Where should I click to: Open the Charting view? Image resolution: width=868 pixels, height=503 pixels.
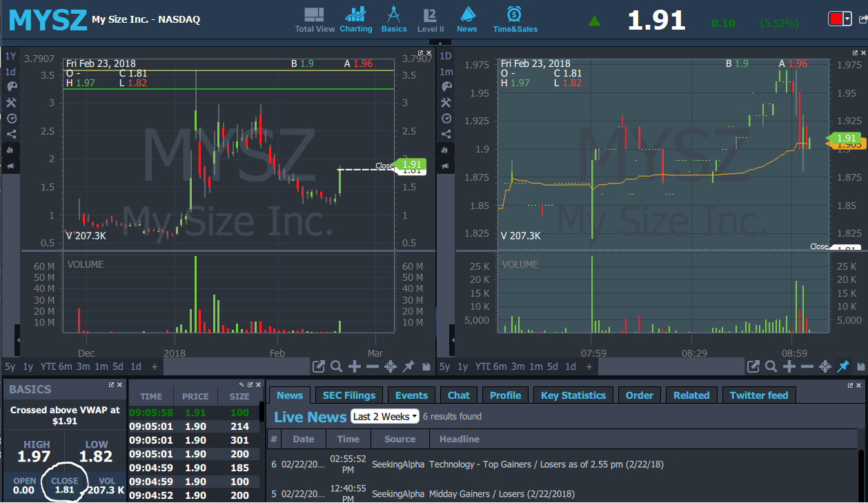pos(356,19)
